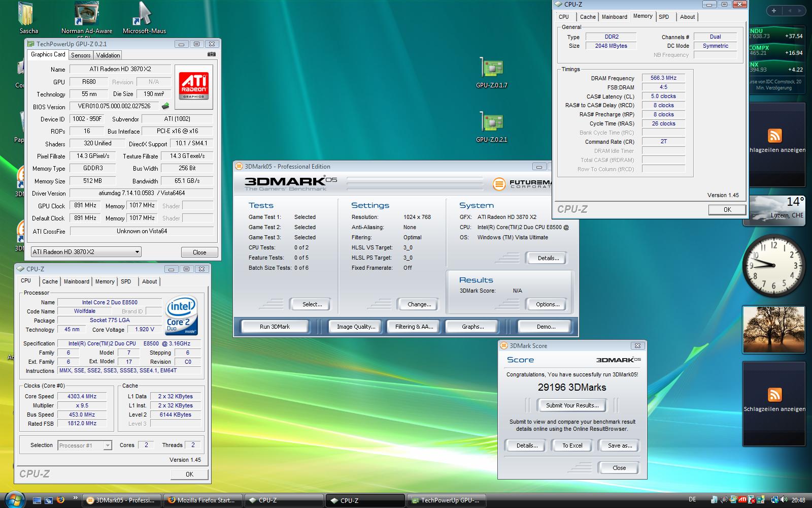
Task: Switch to the Sensors tab in GPU-Z
Action: (81, 55)
